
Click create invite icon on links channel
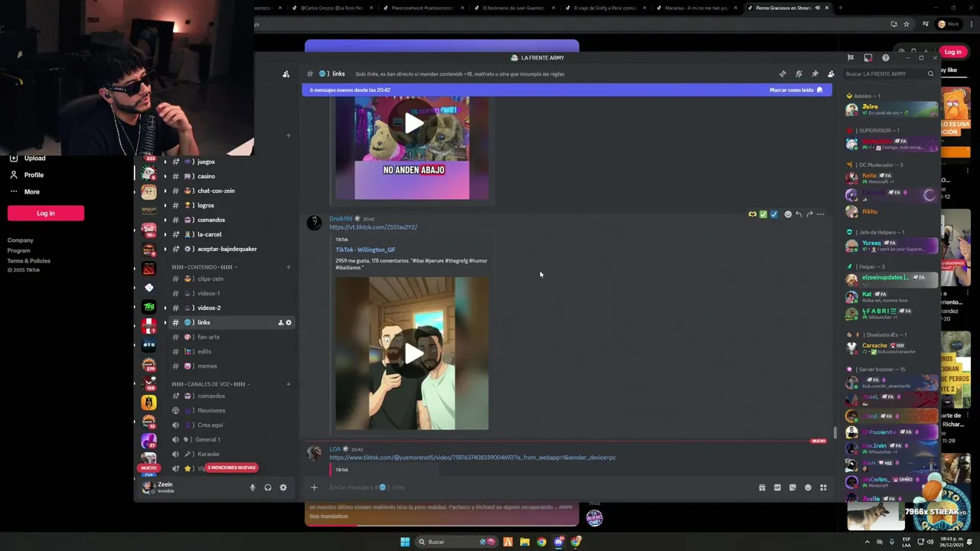click(x=281, y=322)
